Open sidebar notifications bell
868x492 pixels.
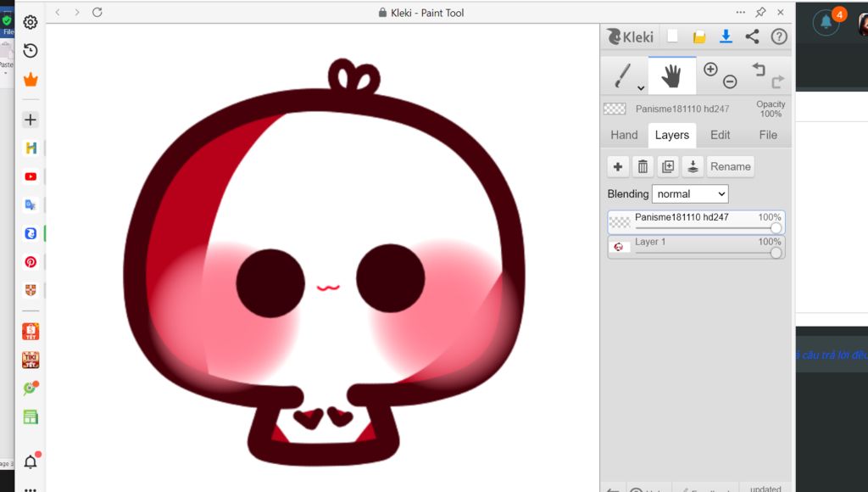[31, 461]
